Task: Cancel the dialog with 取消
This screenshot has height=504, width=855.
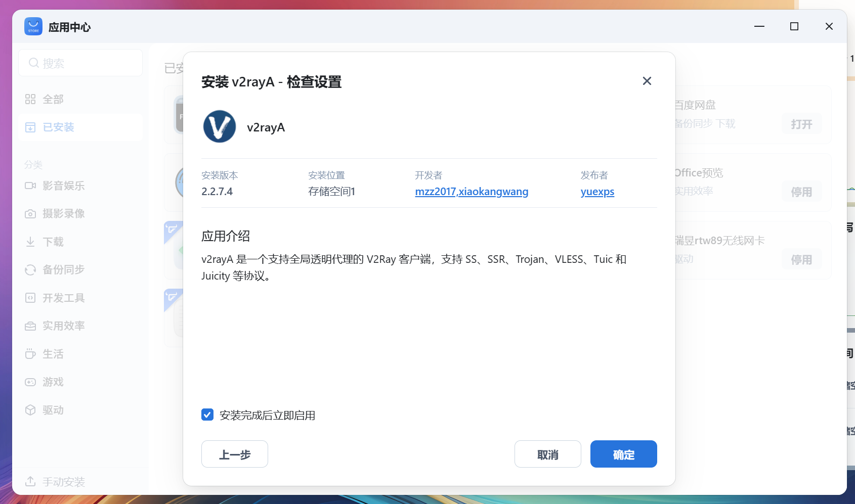Action: (x=547, y=454)
